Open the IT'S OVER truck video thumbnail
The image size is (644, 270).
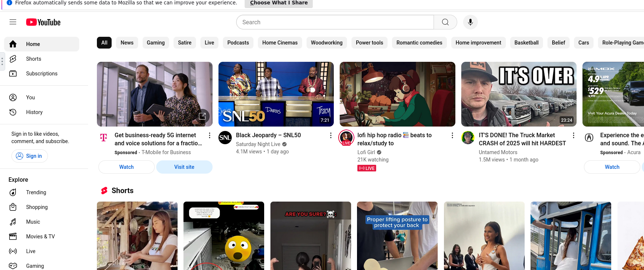pos(518,94)
